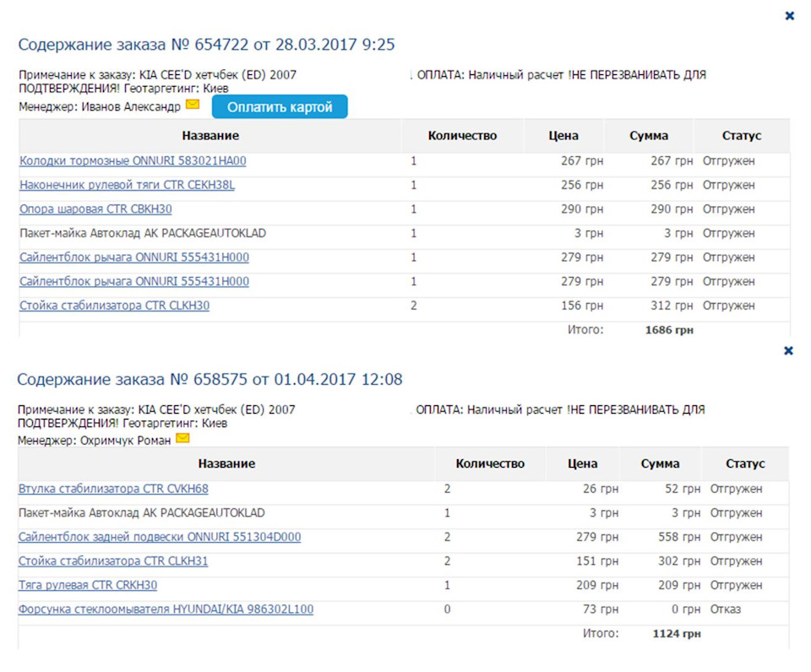811x672 pixels.
Task: Click envelope icon next to Иванов Александр
Action: pos(193,105)
